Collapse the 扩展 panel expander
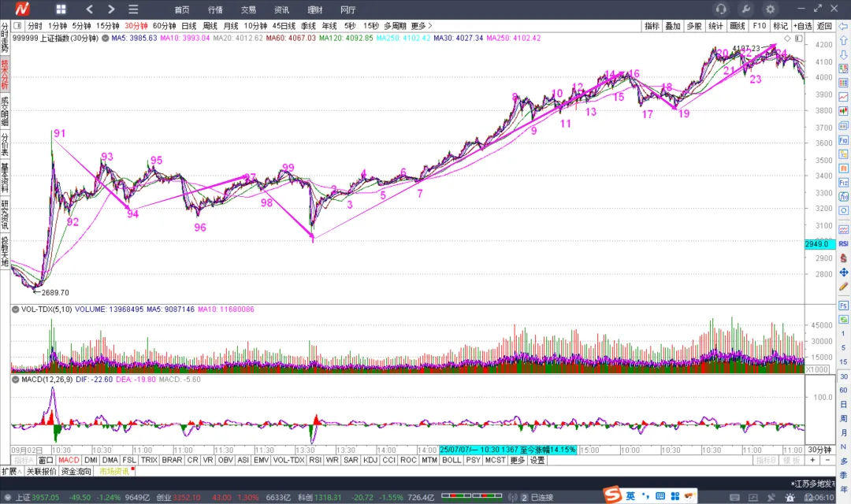Screen dimensions: 851x504 11,472
